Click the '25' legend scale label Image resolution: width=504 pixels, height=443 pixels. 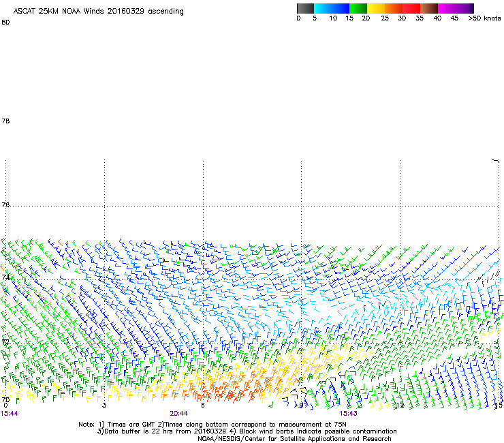click(x=385, y=18)
